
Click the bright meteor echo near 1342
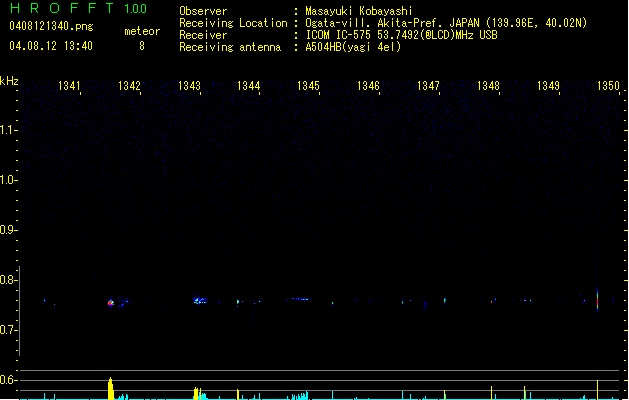point(111,303)
